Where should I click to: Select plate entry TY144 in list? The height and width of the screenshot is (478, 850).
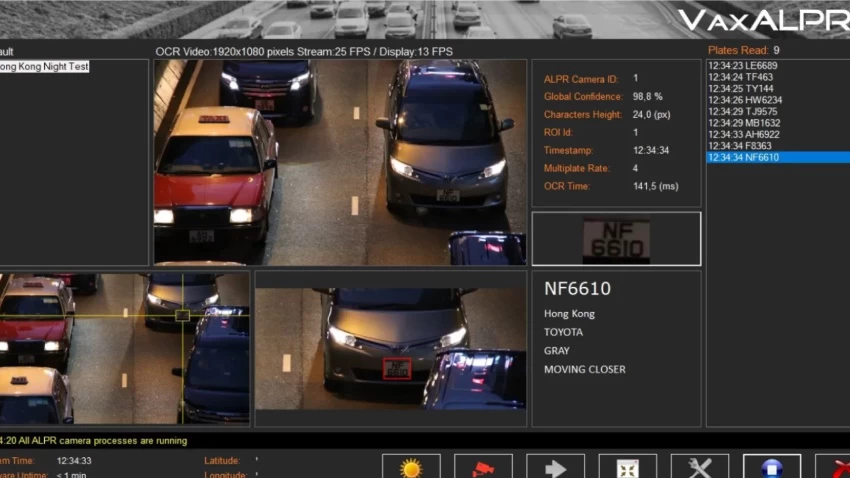tap(739, 89)
